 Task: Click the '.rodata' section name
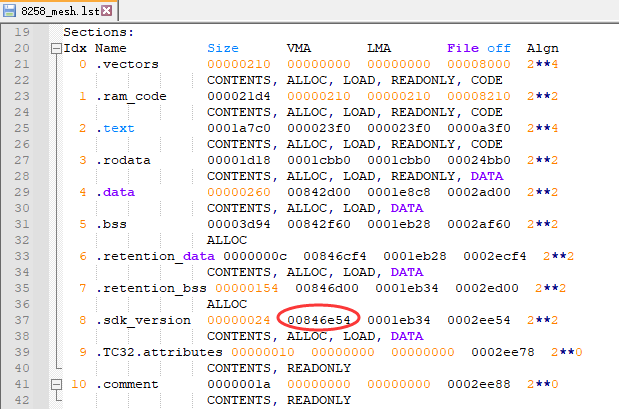point(123,160)
